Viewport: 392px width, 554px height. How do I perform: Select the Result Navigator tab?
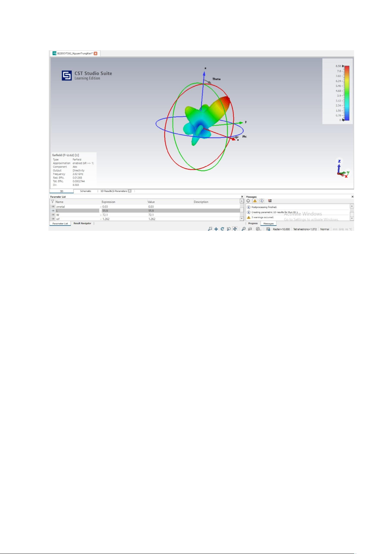(x=82, y=224)
